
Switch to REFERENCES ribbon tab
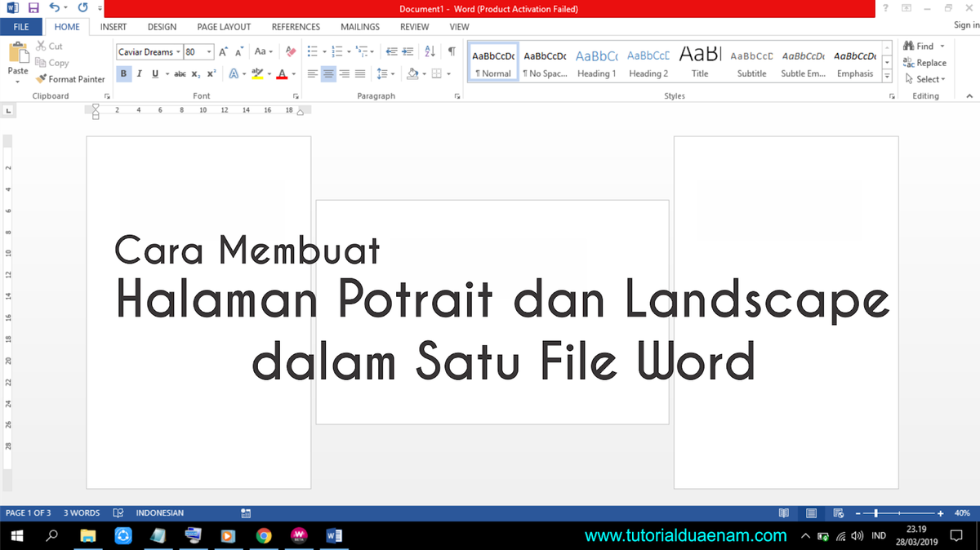[x=296, y=27]
